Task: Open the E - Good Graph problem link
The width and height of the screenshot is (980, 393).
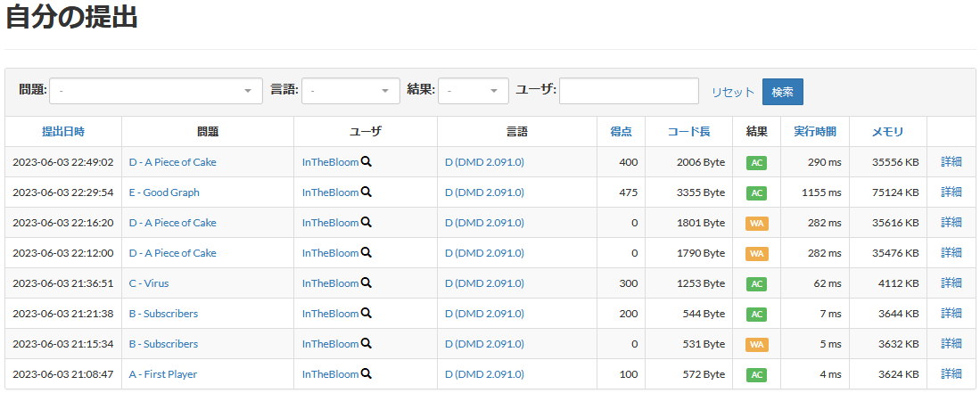Action: click(164, 192)
